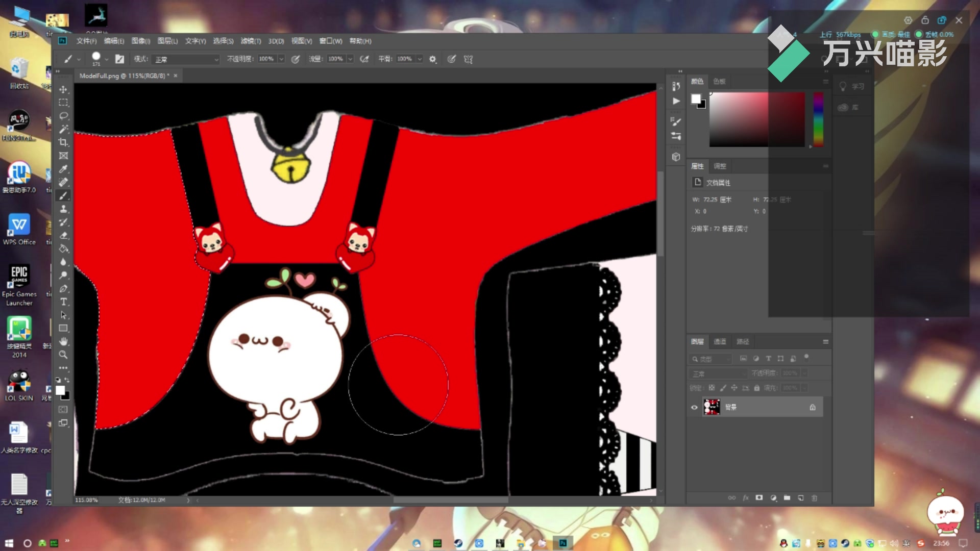Click the hue spectrum slider bar
The height and width of the screenshot is (551, 980).
click(x=818, y=119)
